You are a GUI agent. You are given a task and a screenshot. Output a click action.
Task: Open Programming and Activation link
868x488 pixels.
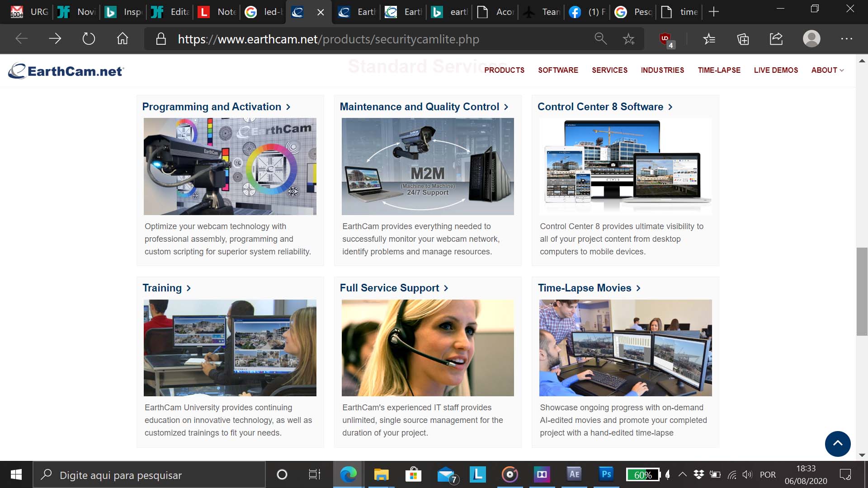coord(216,107)
